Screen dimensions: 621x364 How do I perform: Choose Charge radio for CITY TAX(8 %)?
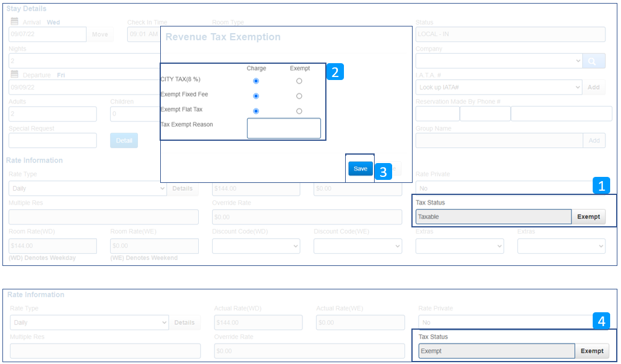[256, 81]
